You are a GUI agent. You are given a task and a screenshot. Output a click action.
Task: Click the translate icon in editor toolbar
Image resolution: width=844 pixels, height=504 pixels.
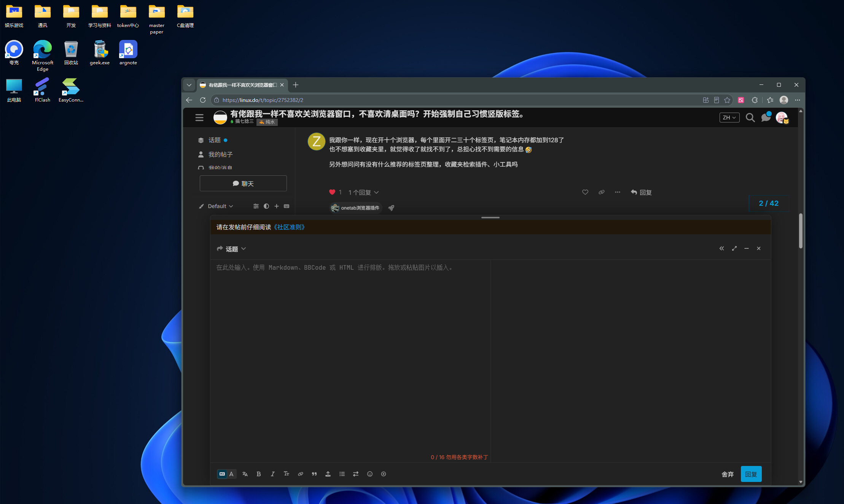[245, 474]
